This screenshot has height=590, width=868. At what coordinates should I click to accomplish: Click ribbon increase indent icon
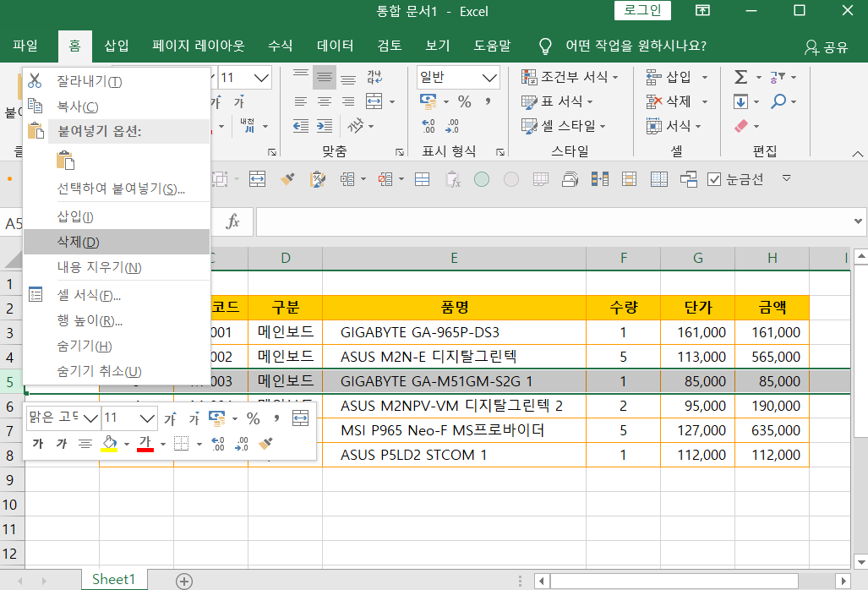325,126
